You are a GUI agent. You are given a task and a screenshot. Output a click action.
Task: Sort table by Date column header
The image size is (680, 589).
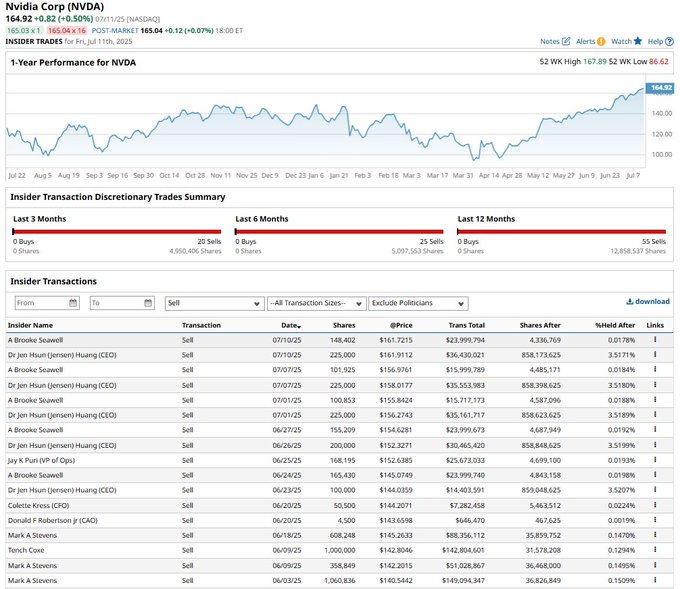point(290,326)
